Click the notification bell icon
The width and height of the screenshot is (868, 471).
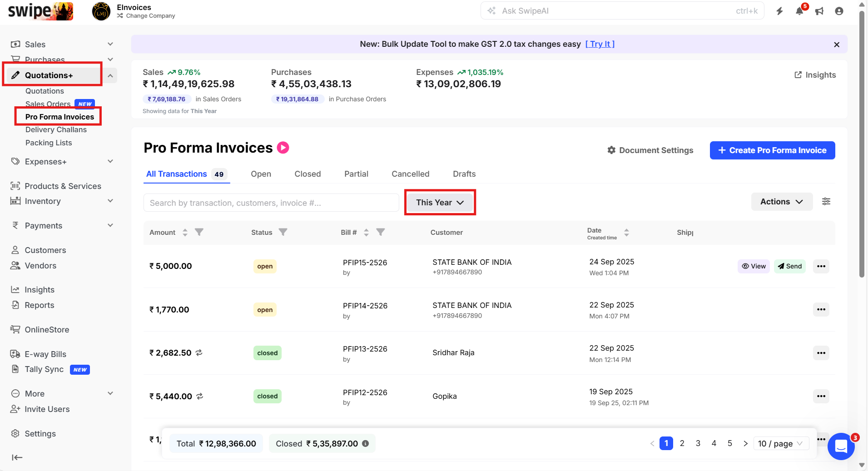pyautogui.click(x=799, y=11)
